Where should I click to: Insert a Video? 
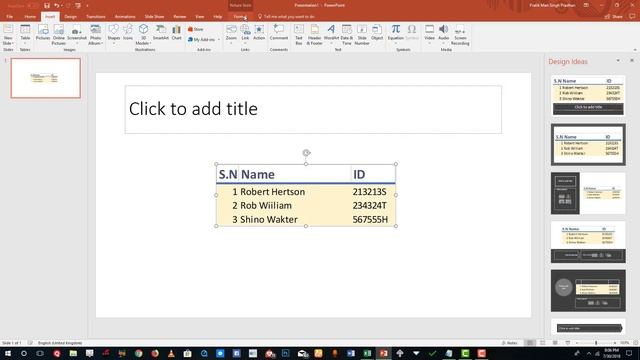(429, 33)
